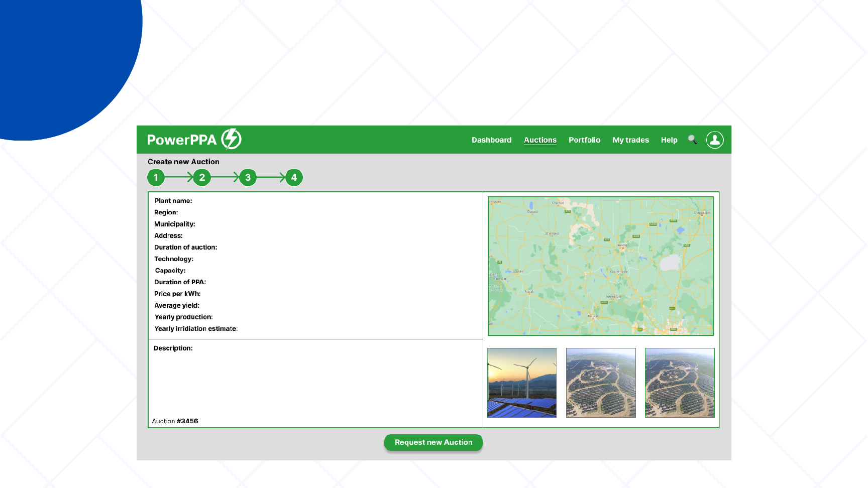
Task: Open My trades section
Action: pos(630,140)
